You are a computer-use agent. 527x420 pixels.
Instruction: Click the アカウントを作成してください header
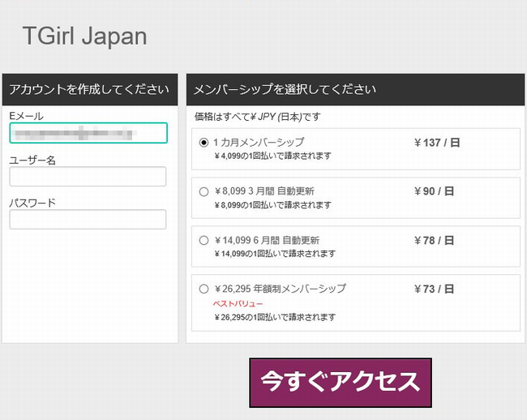coord(89,89)
